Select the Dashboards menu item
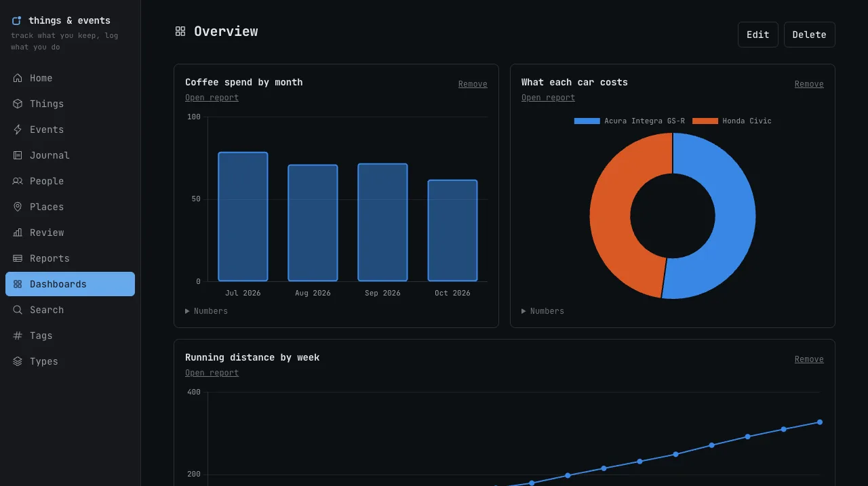Screen dimensions: 868x486 tap(70, 284)
